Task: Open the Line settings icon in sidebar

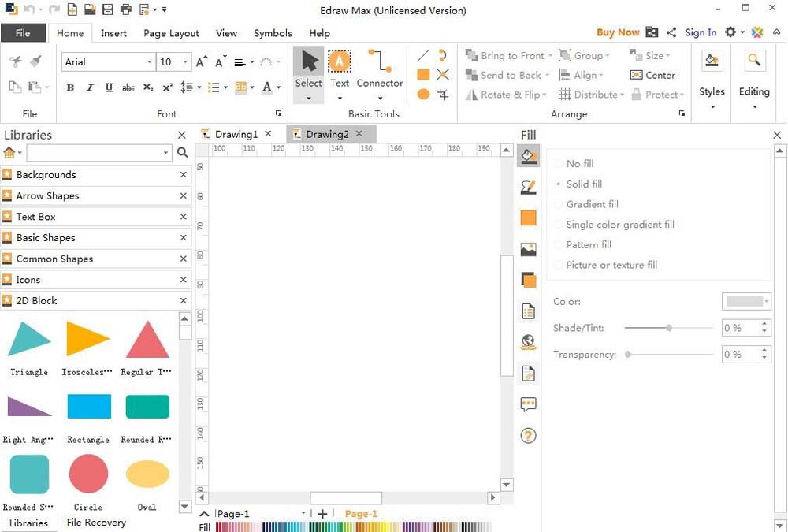Action: click(x=528, y=187)
